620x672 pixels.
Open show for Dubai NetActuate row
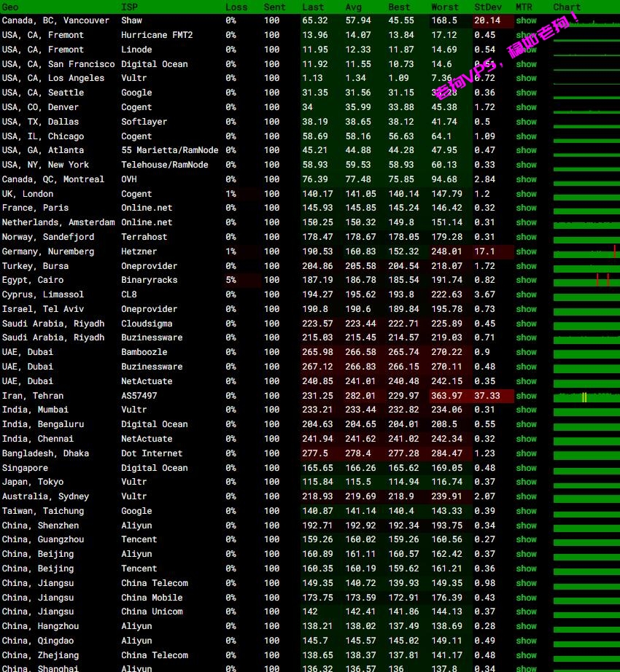[526, 381]
